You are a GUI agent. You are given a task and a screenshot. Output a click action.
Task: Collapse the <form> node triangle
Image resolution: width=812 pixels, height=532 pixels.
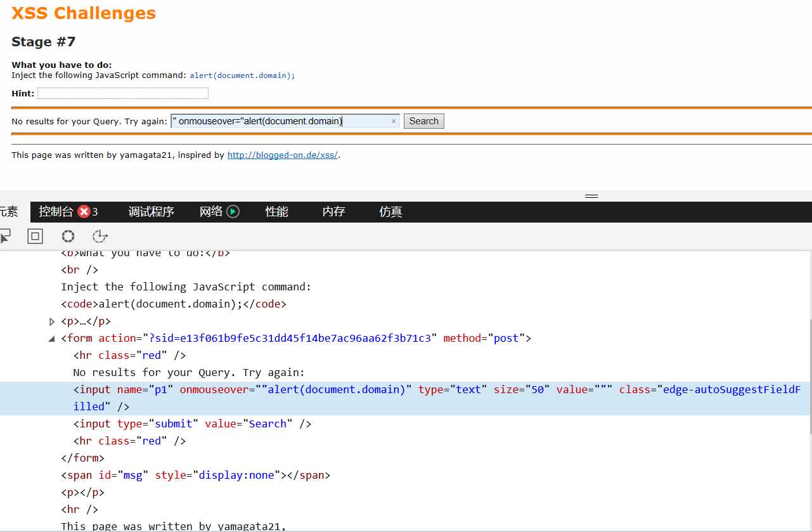(52, 339)
